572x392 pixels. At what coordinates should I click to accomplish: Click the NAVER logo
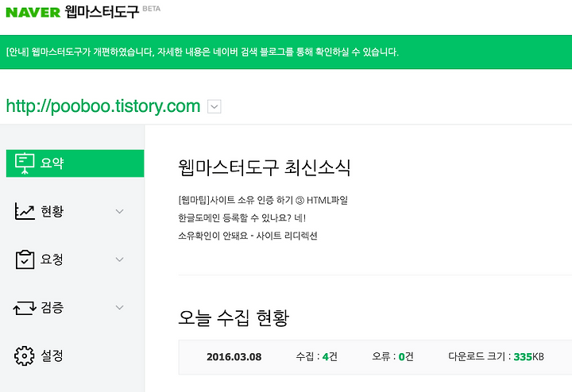click(x=33, y=13)
